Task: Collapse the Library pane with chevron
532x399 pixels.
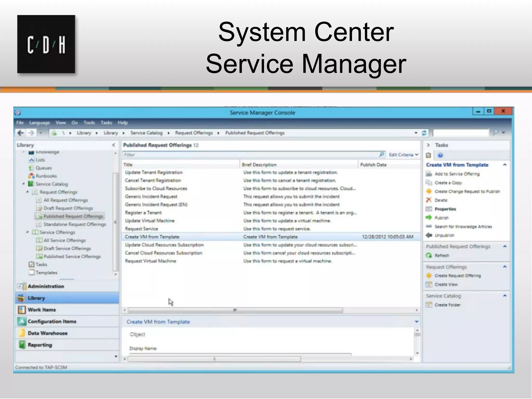Action: pos(114,145)
